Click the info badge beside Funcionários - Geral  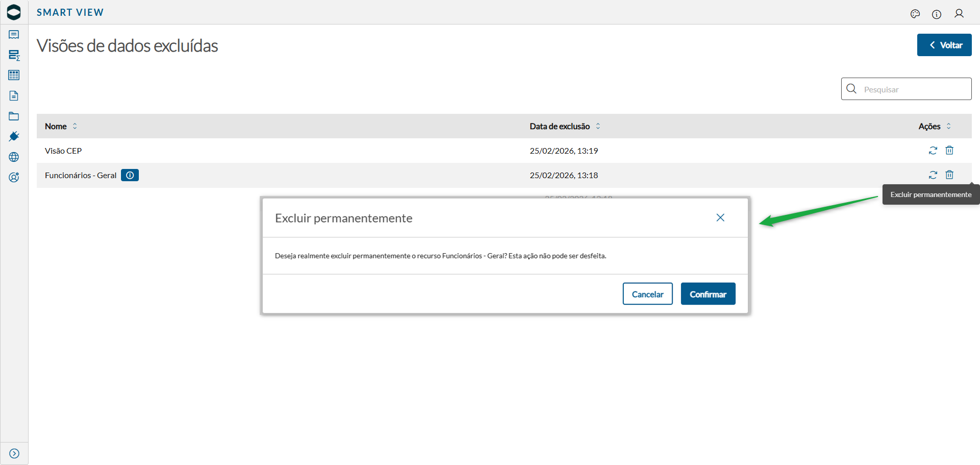point(130,175)
